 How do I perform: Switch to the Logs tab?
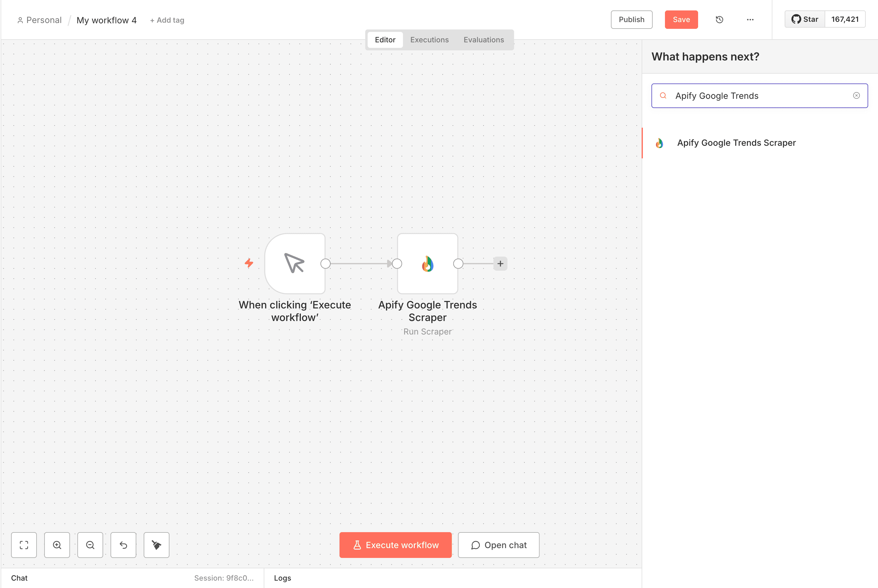(x=282, y=578)
